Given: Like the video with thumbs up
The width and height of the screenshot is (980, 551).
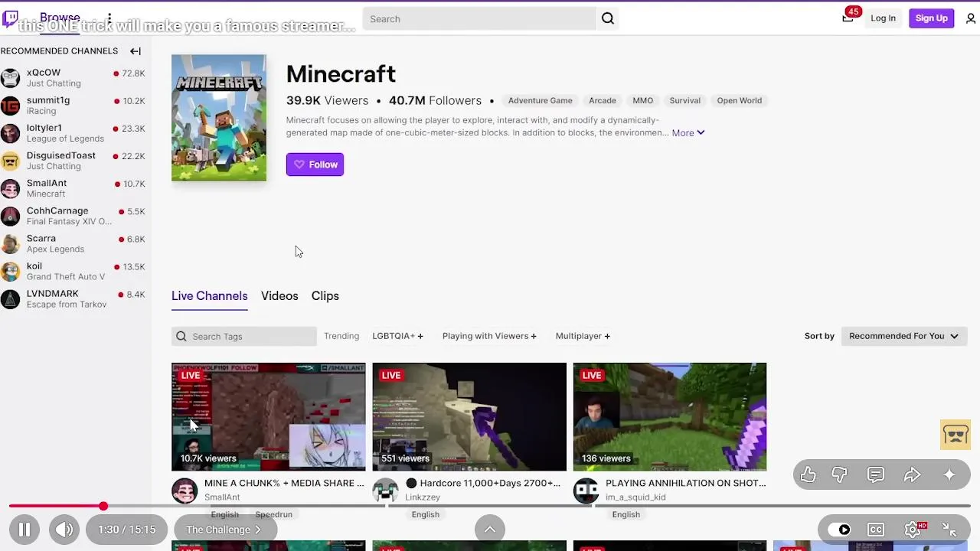Looking at the screenshot, I should 808,475.
